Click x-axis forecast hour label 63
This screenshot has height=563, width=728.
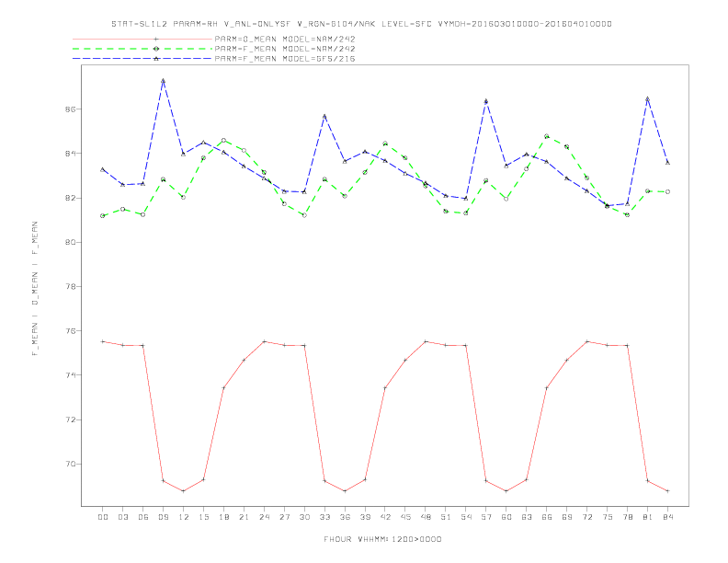(527, 517)
